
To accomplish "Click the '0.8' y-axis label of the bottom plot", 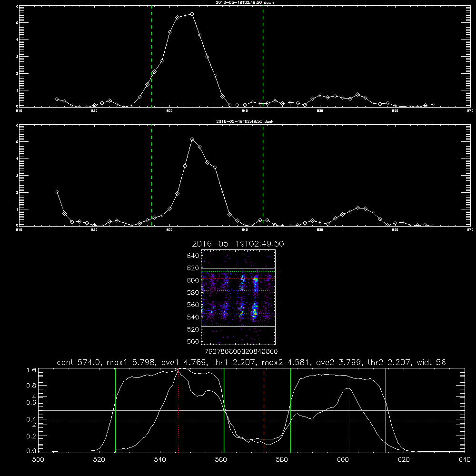I will pos(31,385).
